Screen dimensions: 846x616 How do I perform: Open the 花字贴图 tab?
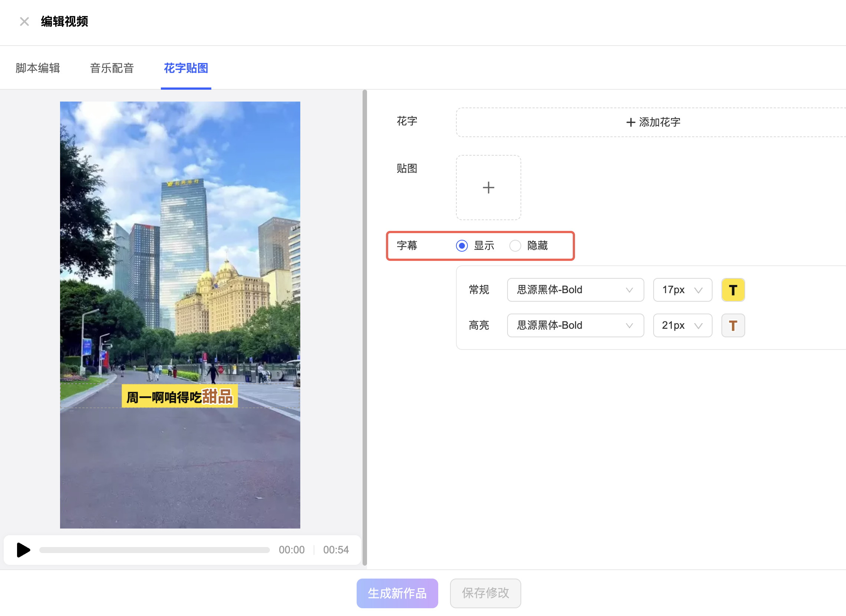click(x=186, y=68)
